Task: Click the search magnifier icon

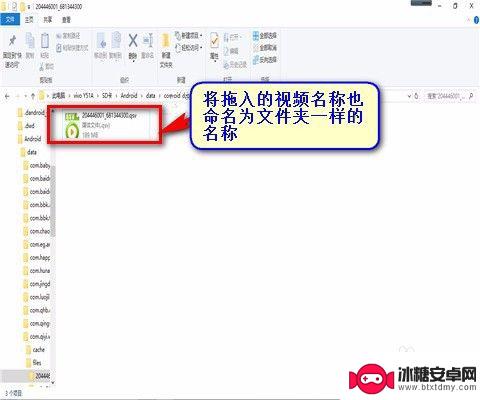Action: pyautogui.click(x=471, y=96)
